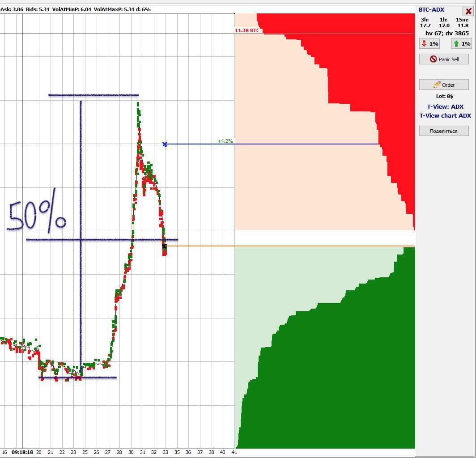Click the hv 67; dv 3865 stats text
The image size is (476, 458).
coord(447,34)
